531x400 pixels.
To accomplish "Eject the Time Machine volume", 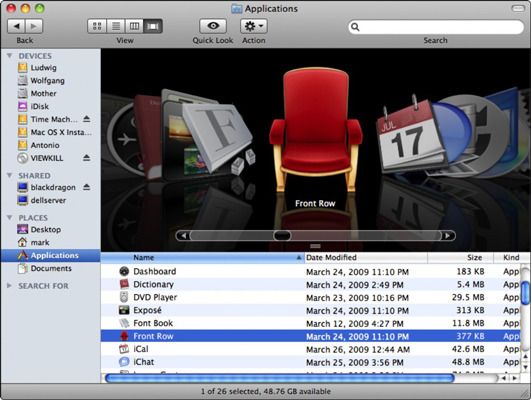I will coord(87,119).
